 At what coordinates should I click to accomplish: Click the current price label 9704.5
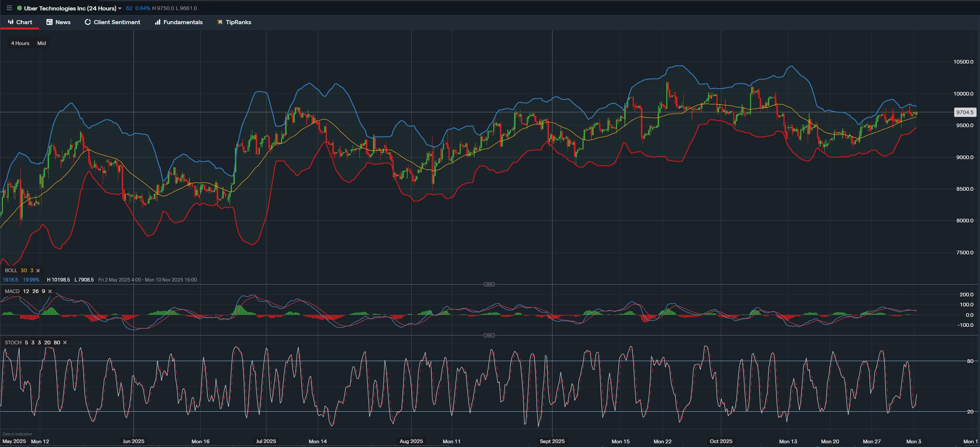964,112
